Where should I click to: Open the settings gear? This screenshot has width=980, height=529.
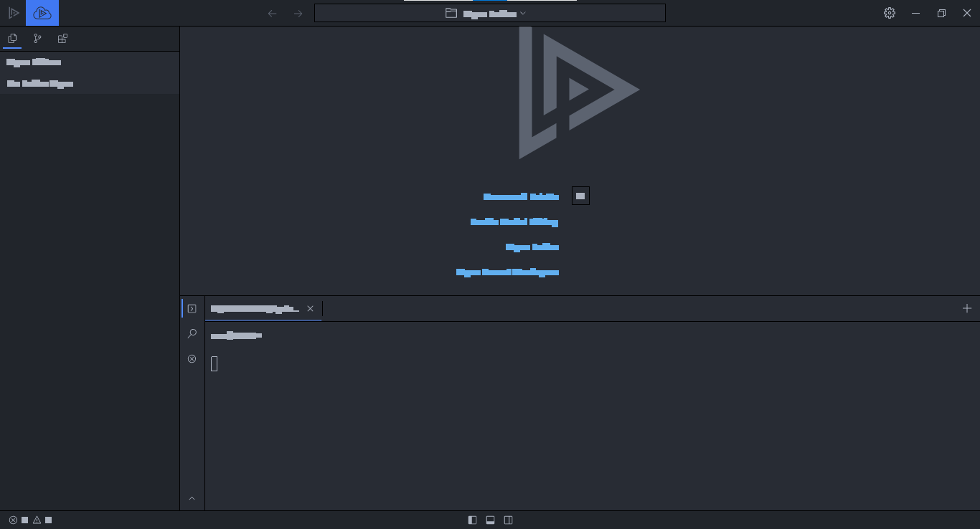click(x=889, y=12)
